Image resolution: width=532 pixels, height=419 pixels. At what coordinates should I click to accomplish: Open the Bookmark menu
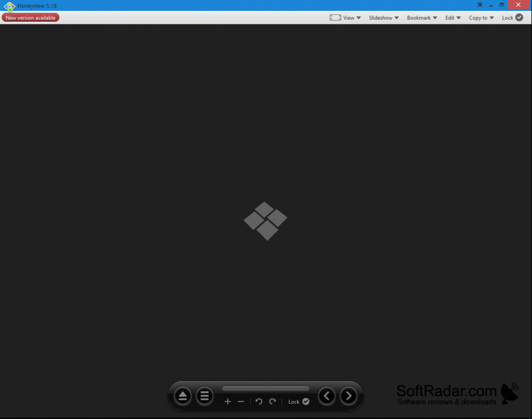(419, 17)
